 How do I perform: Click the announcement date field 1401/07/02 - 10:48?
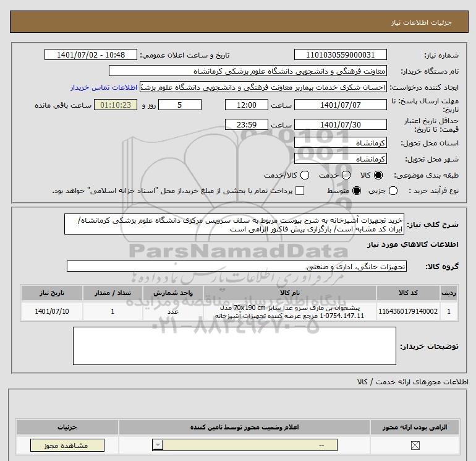pos(91,54)
